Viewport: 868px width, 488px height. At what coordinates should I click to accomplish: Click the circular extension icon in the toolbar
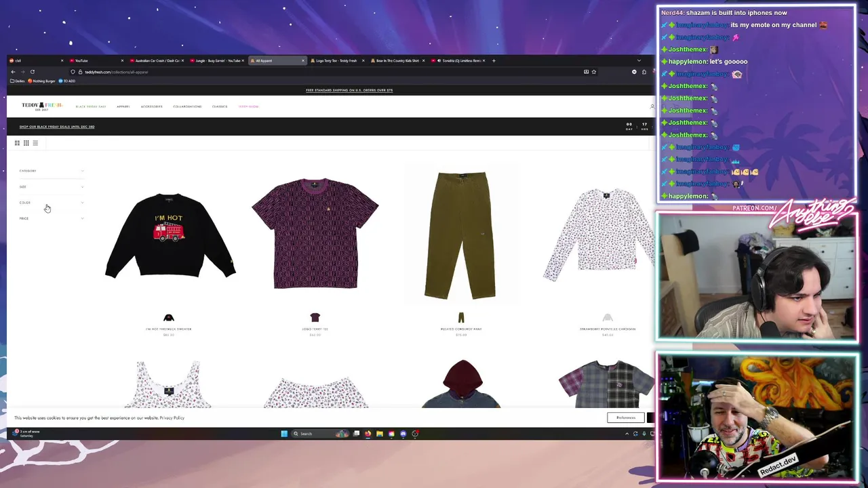point(635,72)
